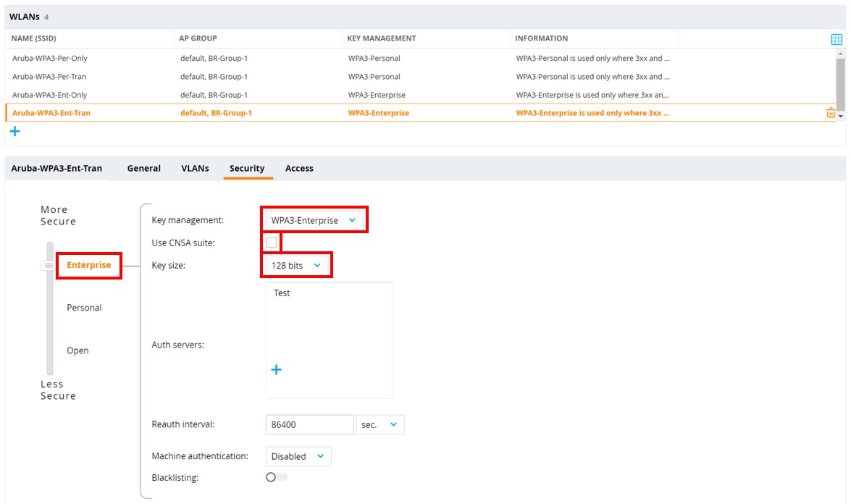Sort by AP GROUP column header
The image size is (851, 504).
click(198, 38)
